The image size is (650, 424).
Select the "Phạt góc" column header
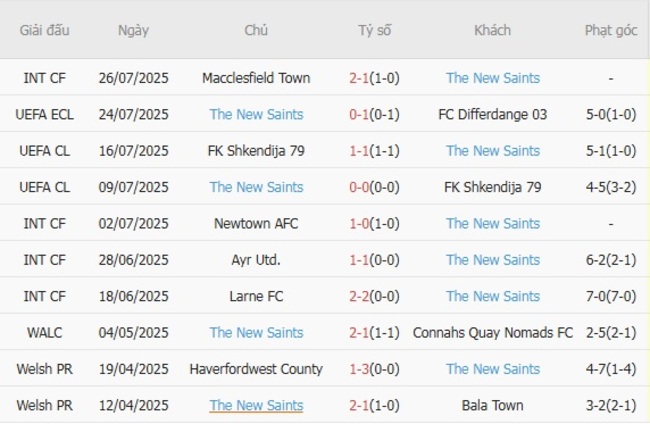pos(610,30)
